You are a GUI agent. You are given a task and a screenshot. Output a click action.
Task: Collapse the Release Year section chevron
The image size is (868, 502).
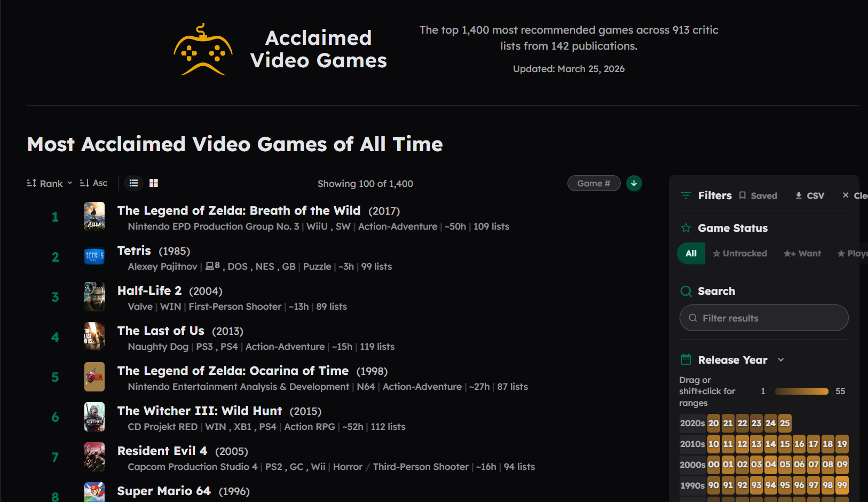[x=781, y=360]
